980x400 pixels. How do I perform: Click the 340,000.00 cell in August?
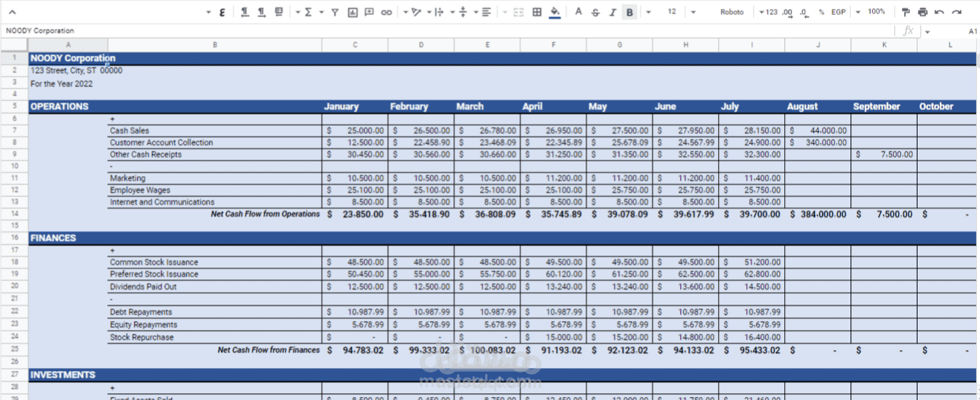pos(818,142)
